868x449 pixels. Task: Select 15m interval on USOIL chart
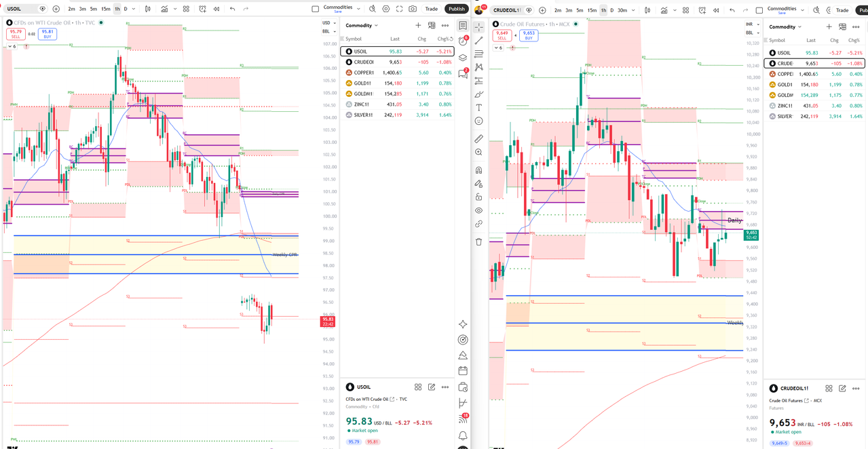coord(106,9)
